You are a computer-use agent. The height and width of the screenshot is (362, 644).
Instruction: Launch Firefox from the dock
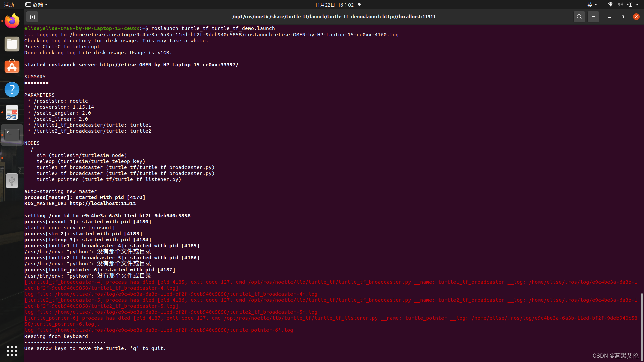[x=12, y=21]
